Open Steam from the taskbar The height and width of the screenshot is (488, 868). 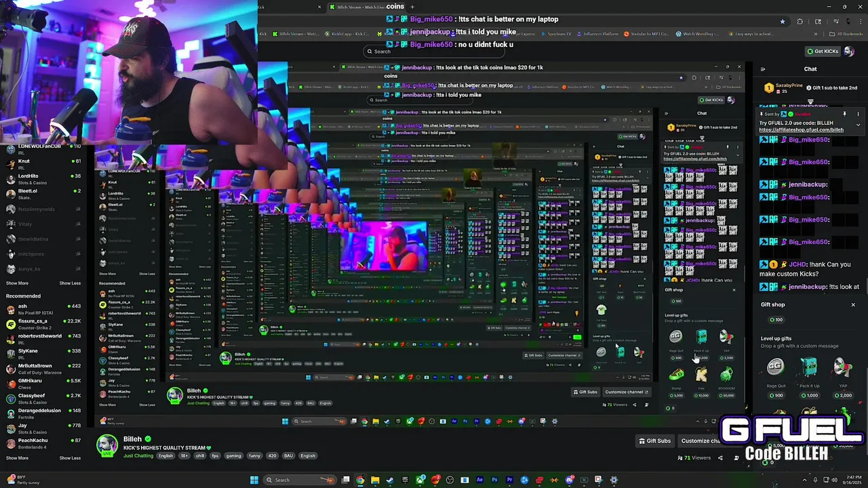pyautogui.click(x=390, y=480)
